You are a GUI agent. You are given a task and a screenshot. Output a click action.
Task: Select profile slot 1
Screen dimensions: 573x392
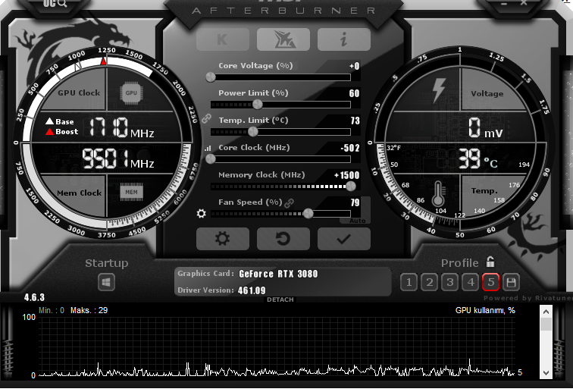pos(409,282)
